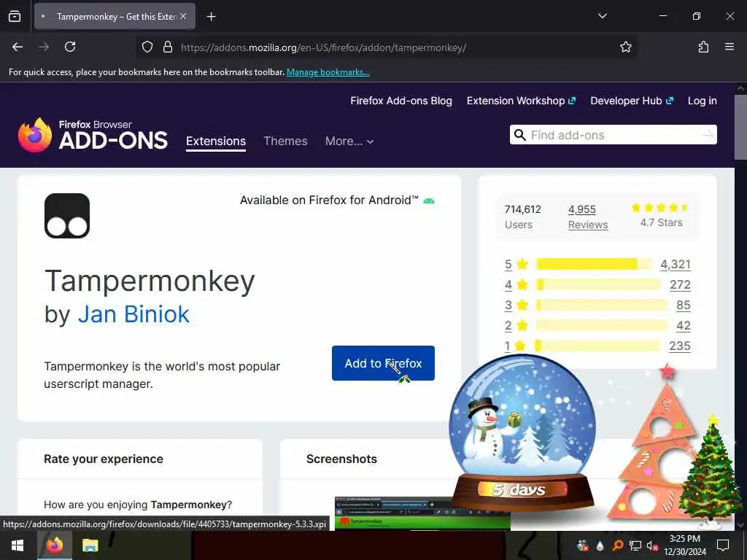Filter reviews by 4 star rating

point(516,285)
